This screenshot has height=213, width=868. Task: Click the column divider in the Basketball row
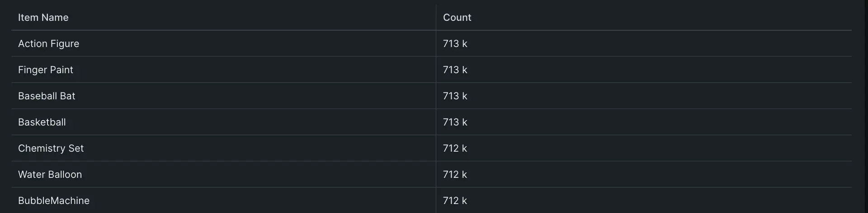click(436, 122)
